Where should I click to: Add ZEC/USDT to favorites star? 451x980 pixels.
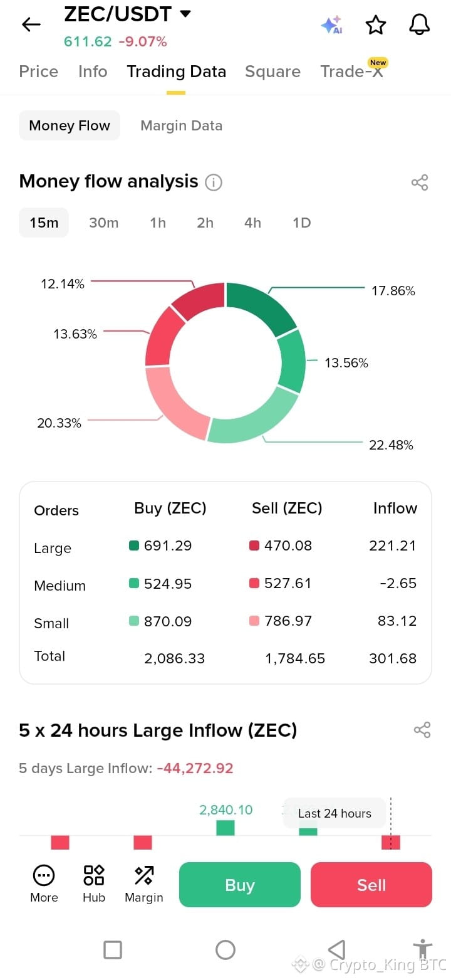pos(375,24)
